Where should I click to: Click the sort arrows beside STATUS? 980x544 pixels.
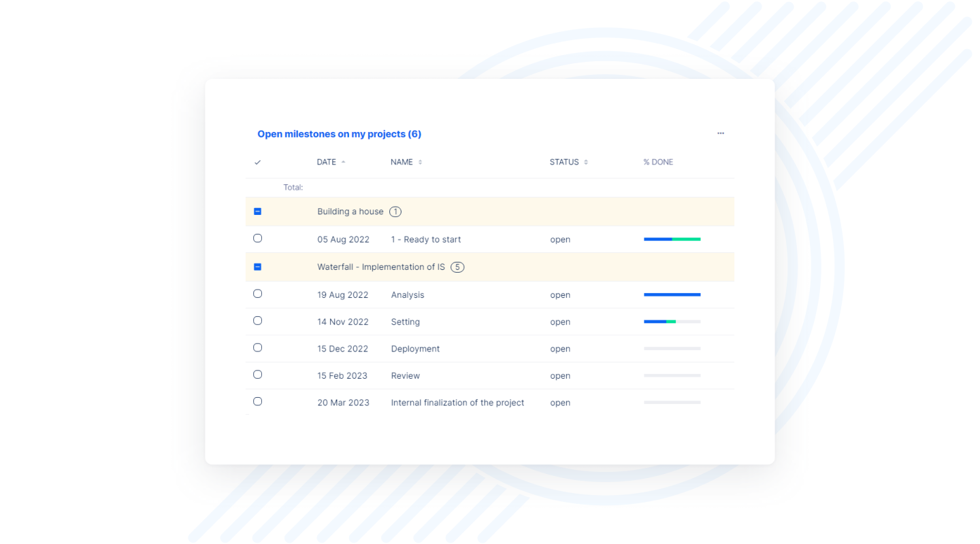[x=586, y=163]
